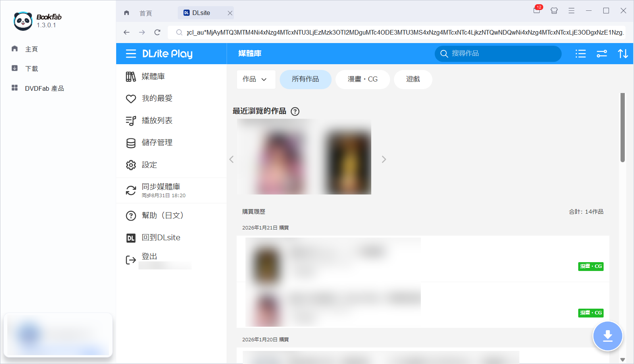Sync the library via 同步媒體庫

171,190
